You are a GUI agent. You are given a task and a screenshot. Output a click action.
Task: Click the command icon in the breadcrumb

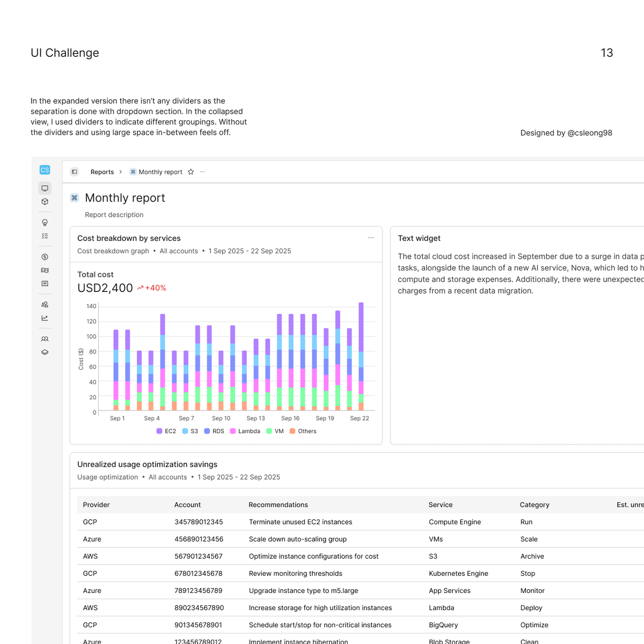(133, 172)
